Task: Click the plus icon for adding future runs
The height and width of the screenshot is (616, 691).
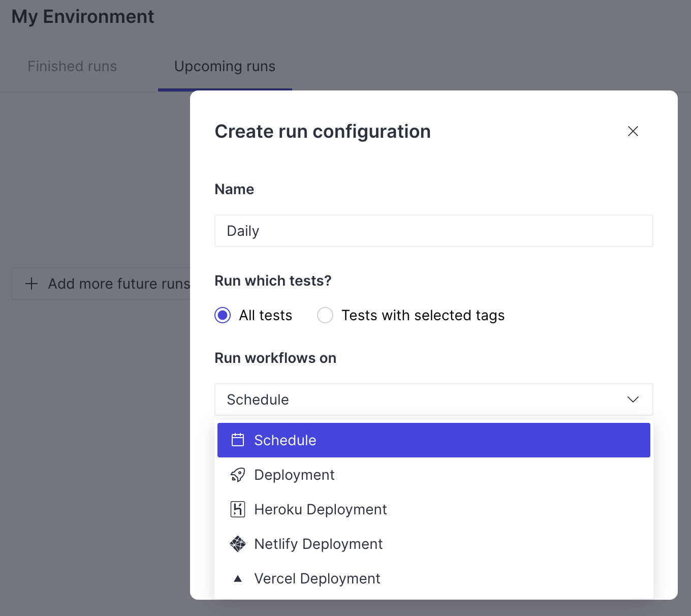Action: (32, 284)
